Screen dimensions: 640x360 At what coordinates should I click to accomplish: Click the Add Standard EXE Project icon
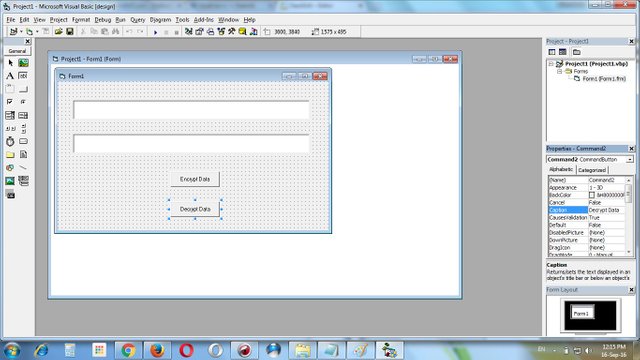pyautogui.click(x=13, y=31)
